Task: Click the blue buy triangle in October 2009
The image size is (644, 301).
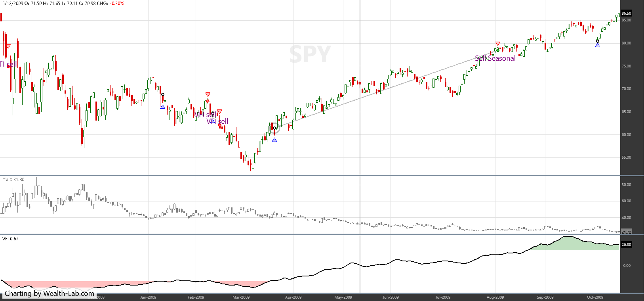Action: [597, 45]
